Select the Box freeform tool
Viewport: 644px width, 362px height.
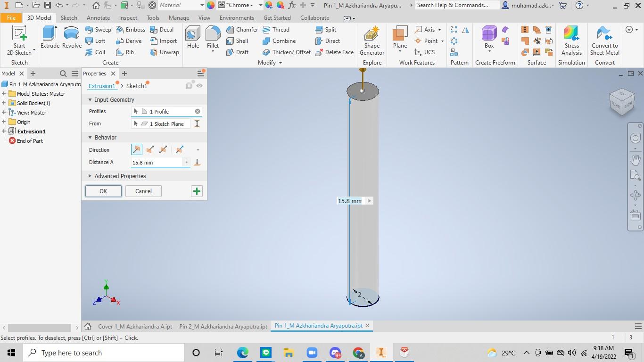pos(489,37)
